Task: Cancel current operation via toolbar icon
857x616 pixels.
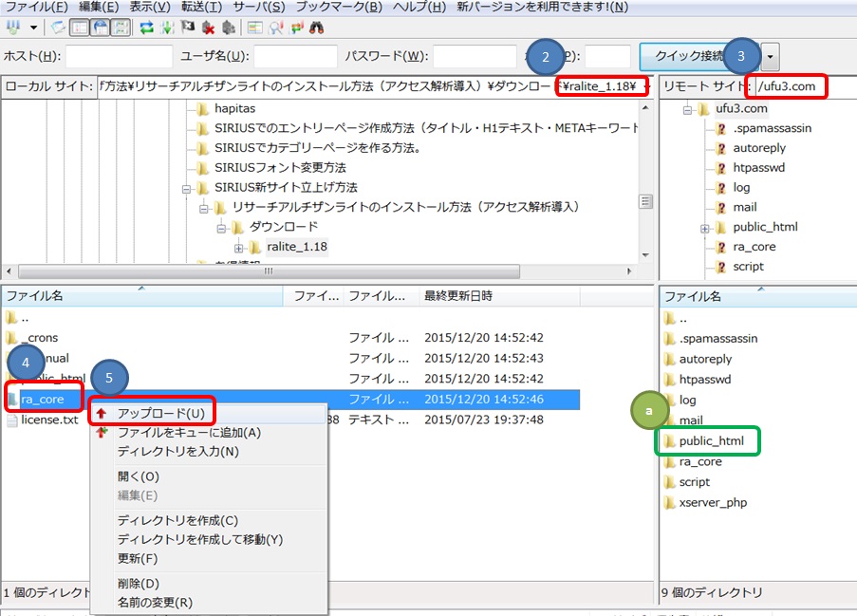Action: click(188, 28)
